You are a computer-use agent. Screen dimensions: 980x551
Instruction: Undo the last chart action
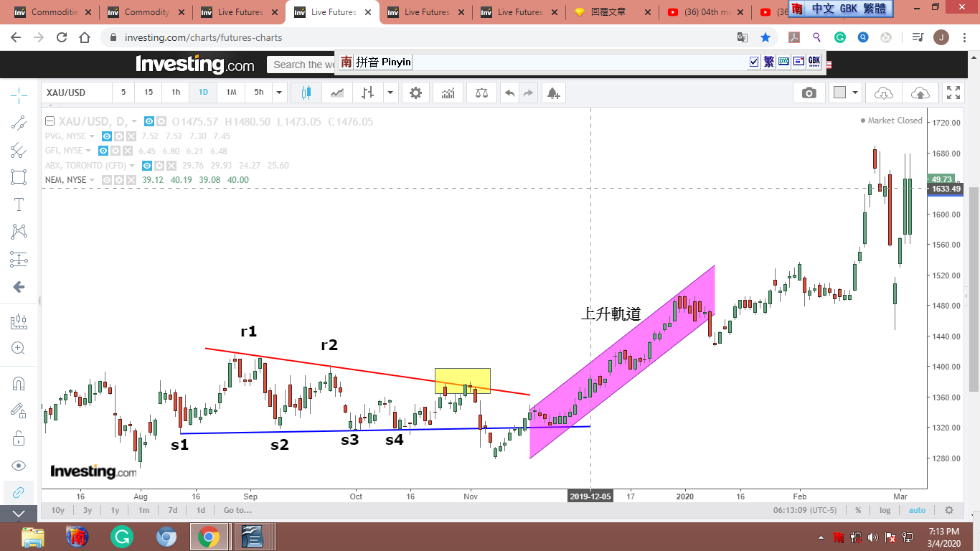(x=509, y=93)
